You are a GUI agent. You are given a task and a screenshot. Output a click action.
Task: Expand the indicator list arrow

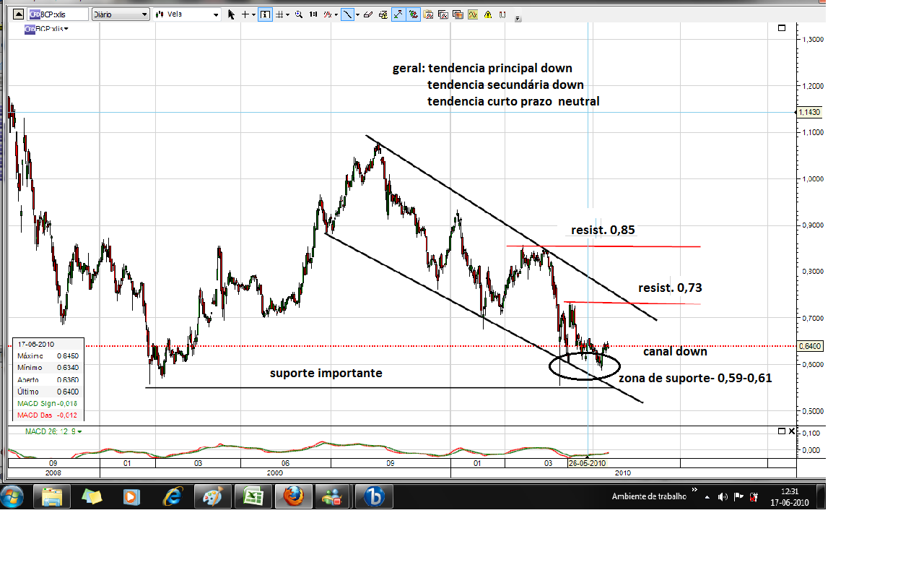coord(336,14)
